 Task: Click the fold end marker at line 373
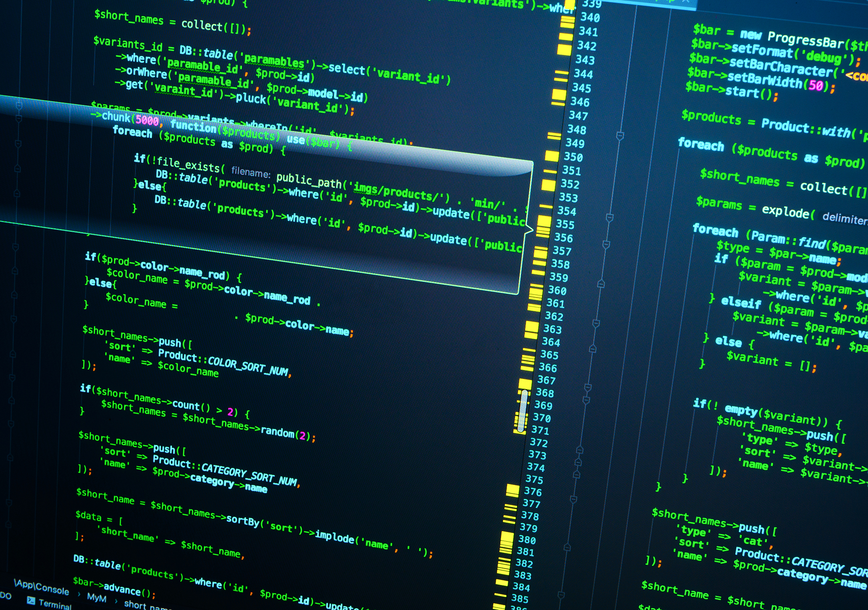click(x=580, y=450)
